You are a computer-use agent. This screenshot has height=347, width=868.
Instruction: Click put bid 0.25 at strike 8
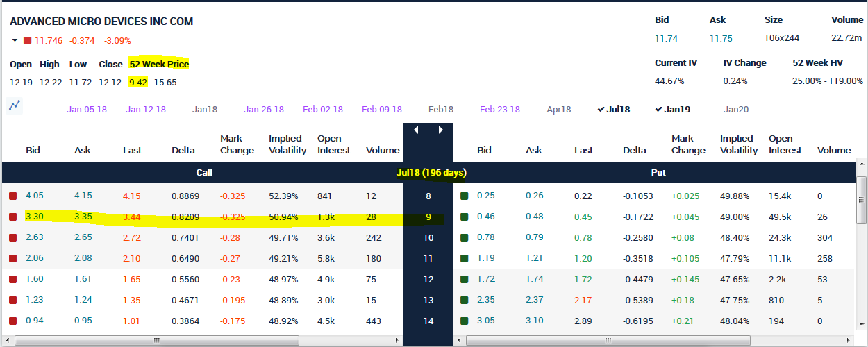485,196
